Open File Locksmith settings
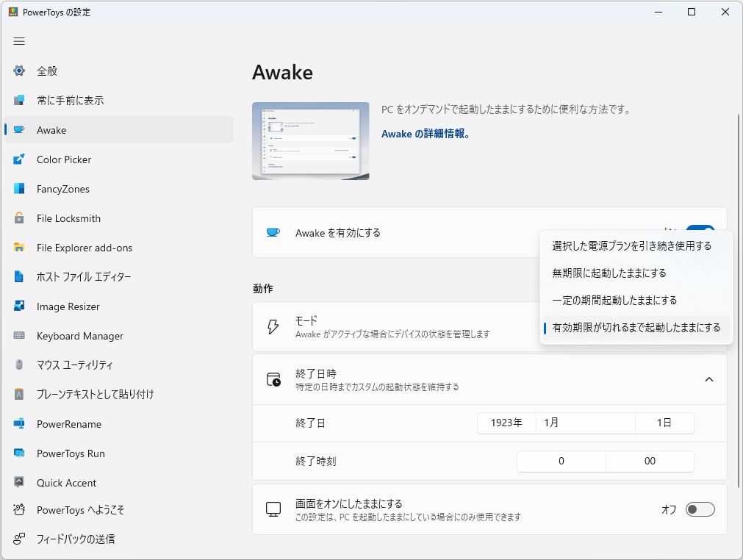Image resolution: width=743 pixels, height=560 pixels. tap(68, 218)
